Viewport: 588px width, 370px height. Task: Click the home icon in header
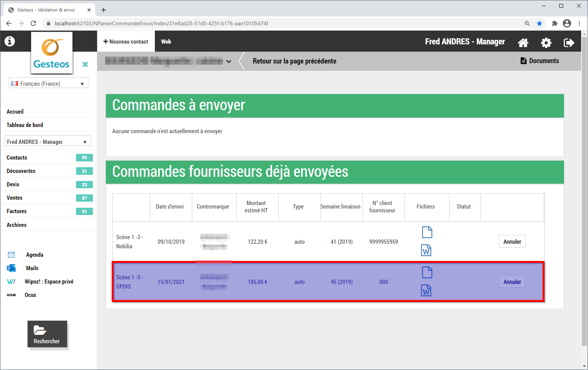click(523, 42)
